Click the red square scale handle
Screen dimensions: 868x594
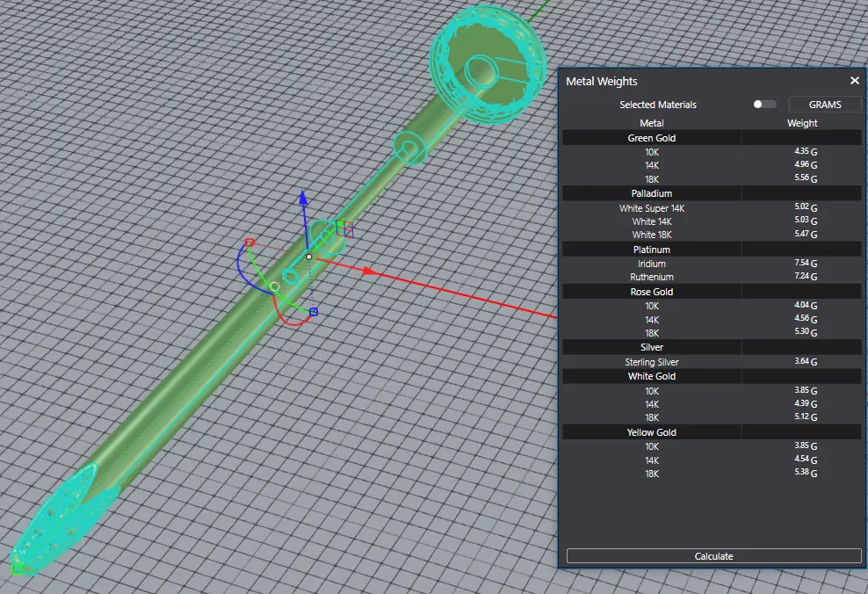tap(250, 243)
